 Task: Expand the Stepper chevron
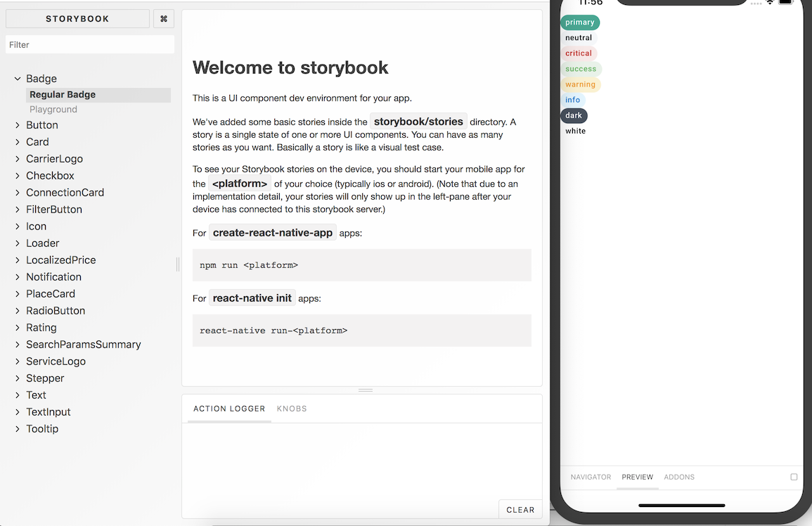(18, 378)
